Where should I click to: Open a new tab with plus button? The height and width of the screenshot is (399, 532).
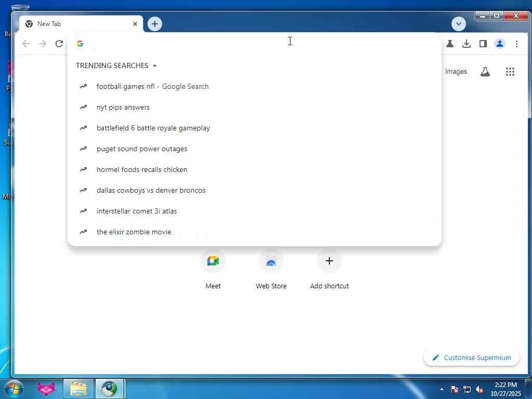pos(155,24)
